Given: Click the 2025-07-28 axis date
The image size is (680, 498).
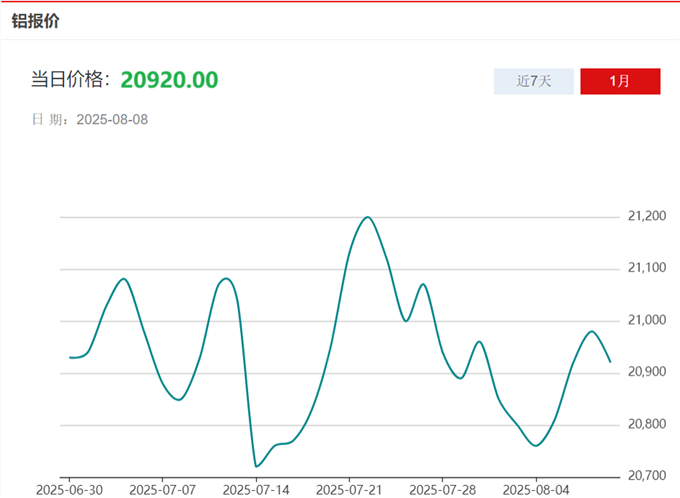Looking at the screenshot, I should [x=441, y=490].
